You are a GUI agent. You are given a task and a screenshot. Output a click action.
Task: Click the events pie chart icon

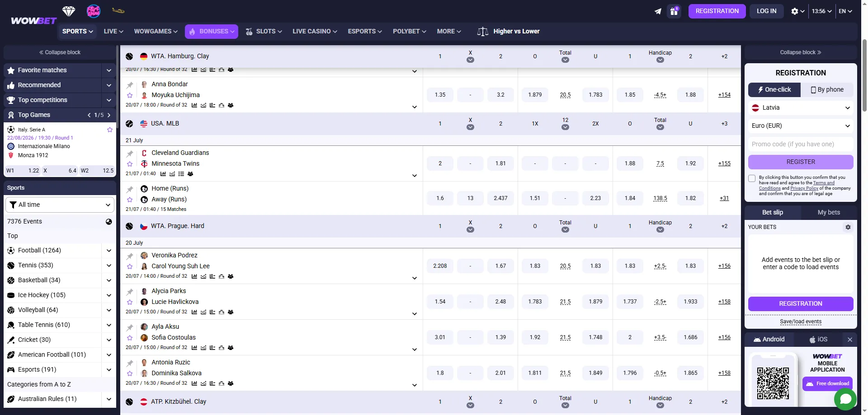(x=109, y=222)
